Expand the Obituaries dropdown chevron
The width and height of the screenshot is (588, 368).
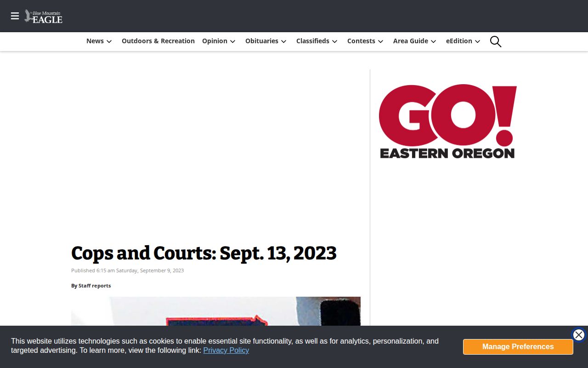(x=284, y=41)
